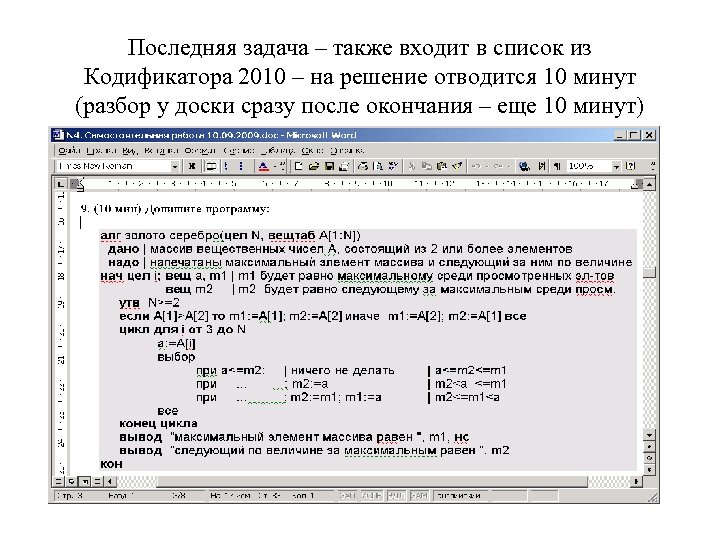
Task: Go to next page with the double down arrow
Action: point(649,470)
